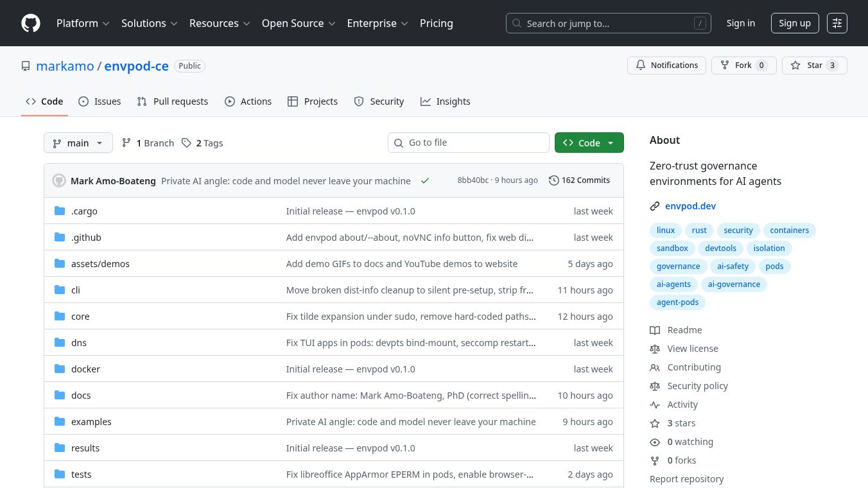
Task: Open the docs folder
Action: pyautogui.click(x=81, y=395)
